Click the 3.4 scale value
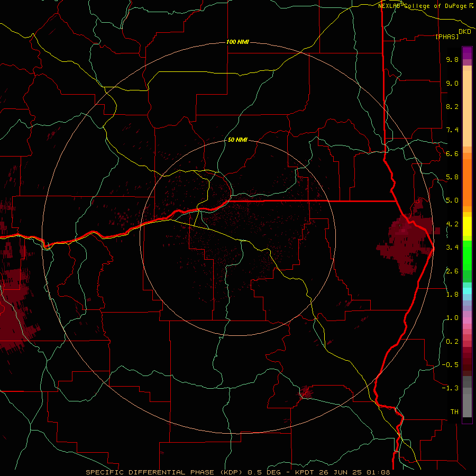476x476 pixels. (452, 248)
